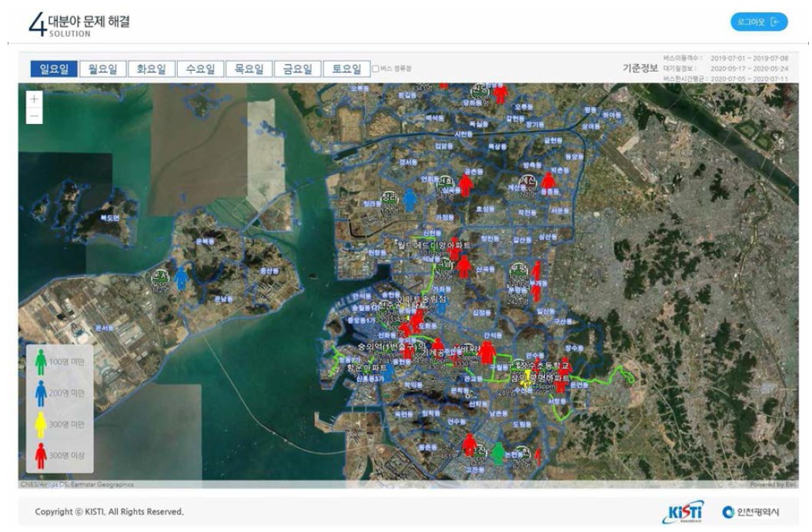Click the blue person marker near 청라

tap(410, 200)
